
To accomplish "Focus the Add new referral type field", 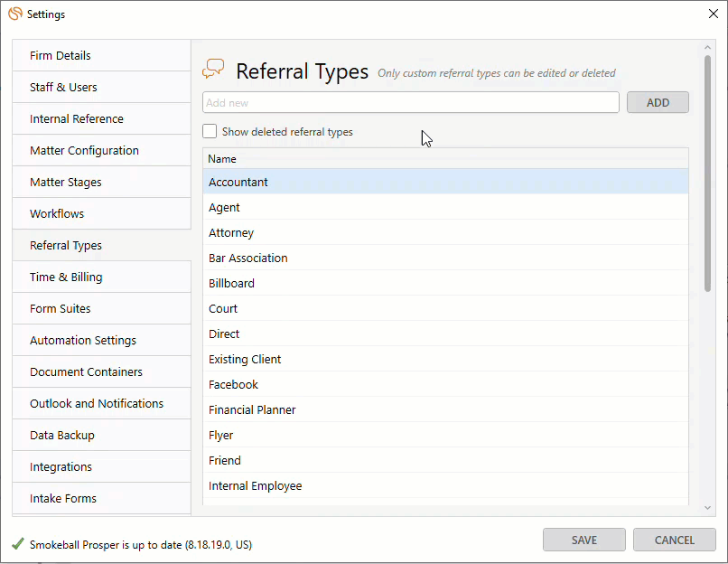I will click(411, 103).
